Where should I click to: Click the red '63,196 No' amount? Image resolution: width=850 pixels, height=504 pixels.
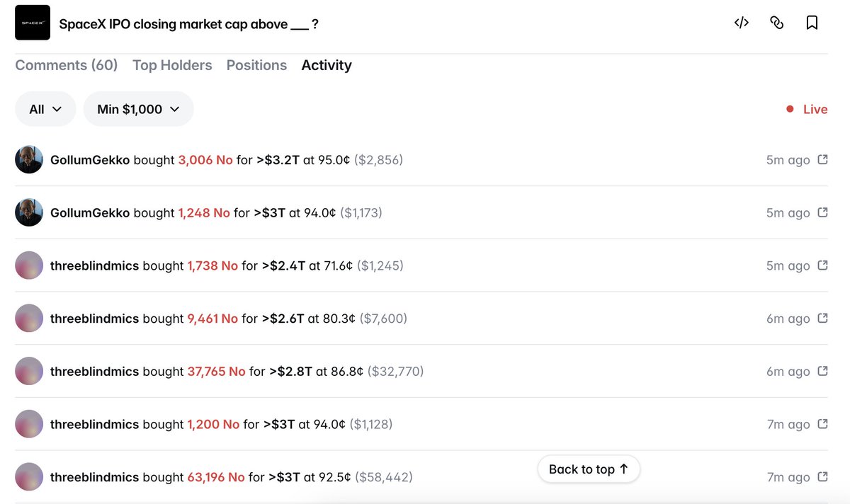[x=216, y=477]
